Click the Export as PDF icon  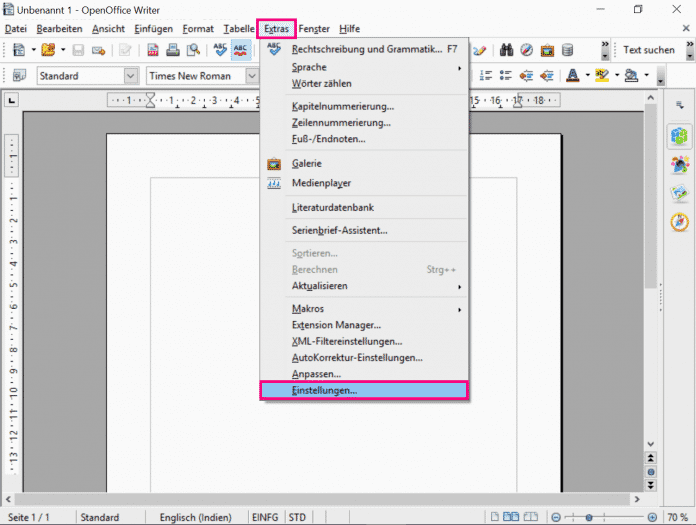[153, 50]
